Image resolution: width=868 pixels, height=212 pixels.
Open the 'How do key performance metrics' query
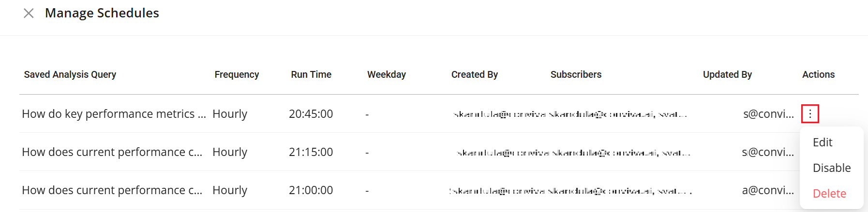tap(114, 114)
